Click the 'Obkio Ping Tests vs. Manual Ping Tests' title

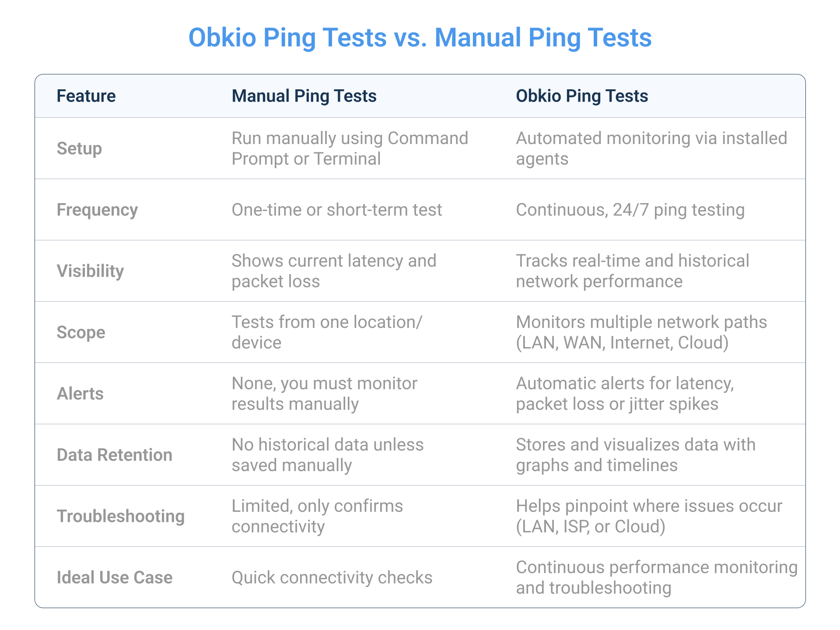(420, 37)
